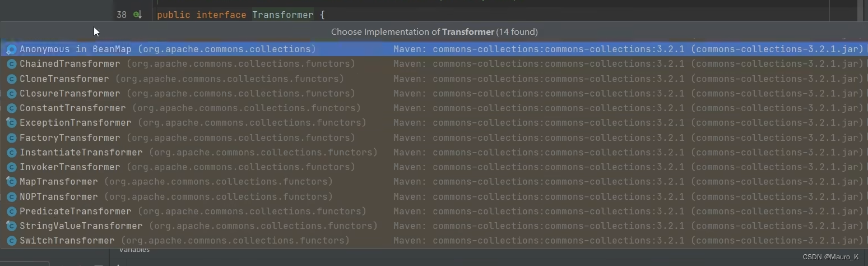Click class icon beside InvokerTransformer

click(11, 167)
